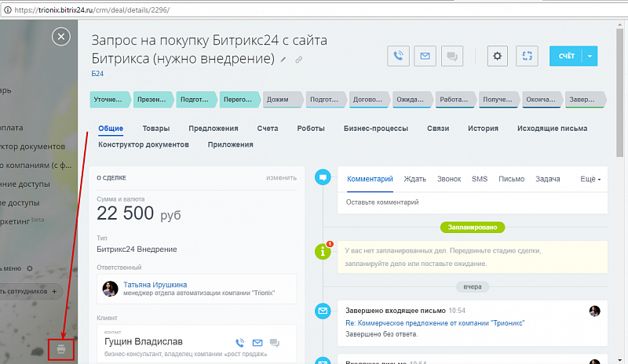Click the 22 500 руб amount

[139, 213]
